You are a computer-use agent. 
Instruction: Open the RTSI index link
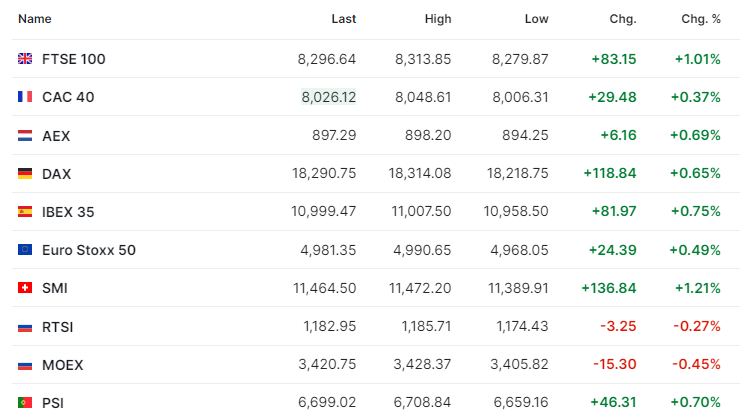click(58, 327)
